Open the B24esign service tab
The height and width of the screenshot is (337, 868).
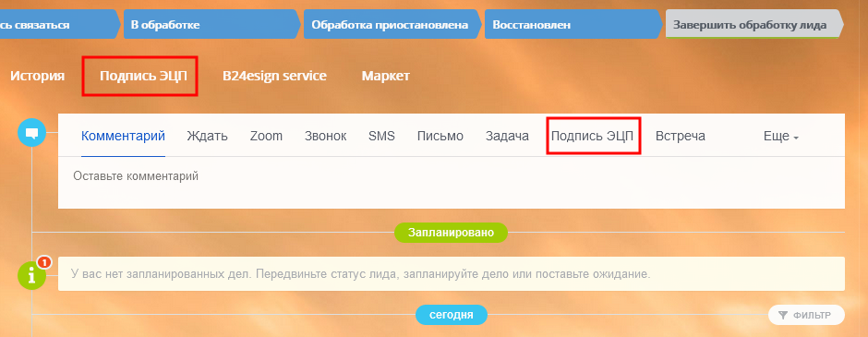click(x=274, y=77)
